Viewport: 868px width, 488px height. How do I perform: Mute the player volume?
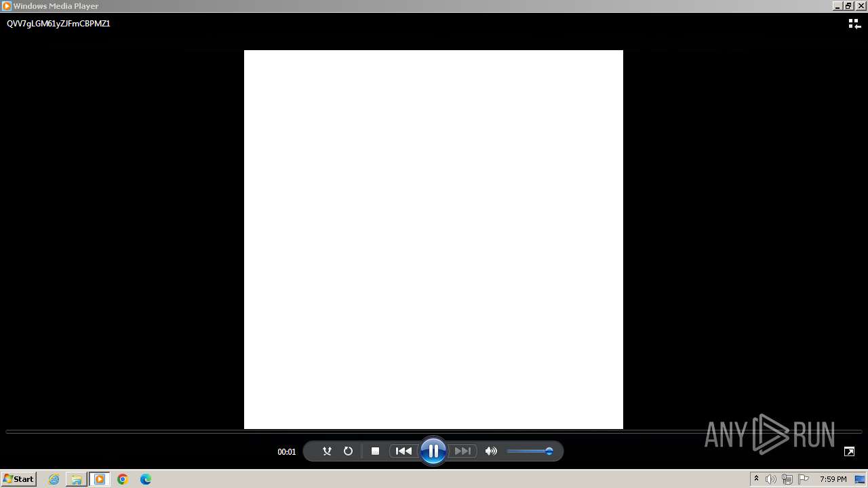(x=491, y=451)
